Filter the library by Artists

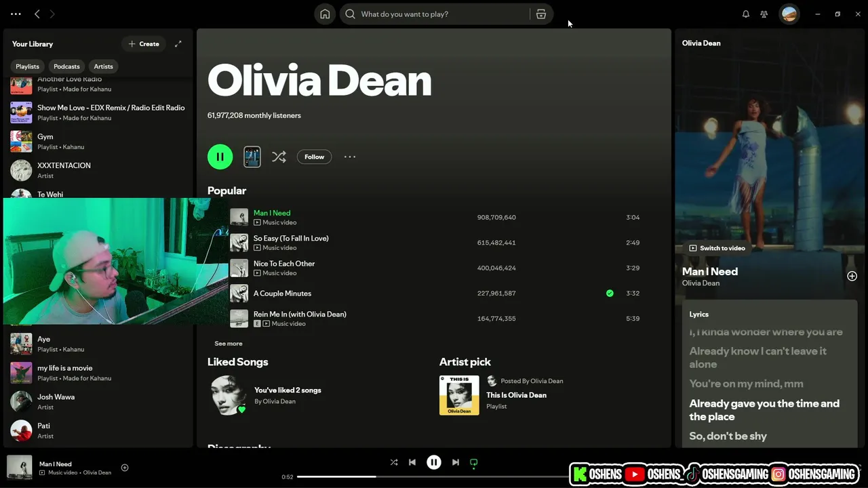(x=103, y=66)
